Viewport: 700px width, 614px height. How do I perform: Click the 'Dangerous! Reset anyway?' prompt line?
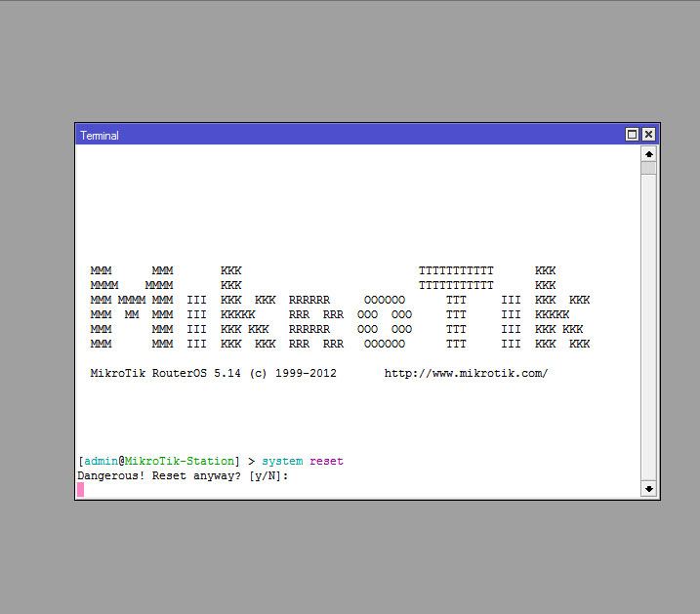click(x=159, y=475)
